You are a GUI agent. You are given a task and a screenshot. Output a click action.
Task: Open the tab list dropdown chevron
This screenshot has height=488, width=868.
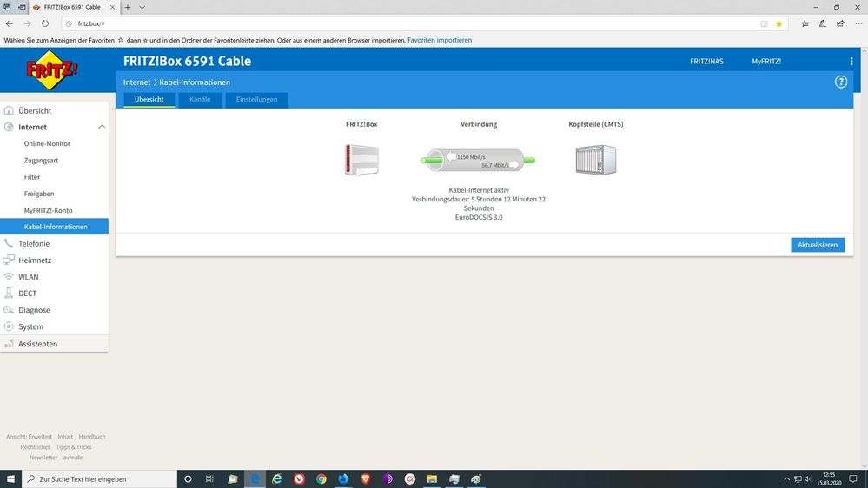click(x=142, y=7)
